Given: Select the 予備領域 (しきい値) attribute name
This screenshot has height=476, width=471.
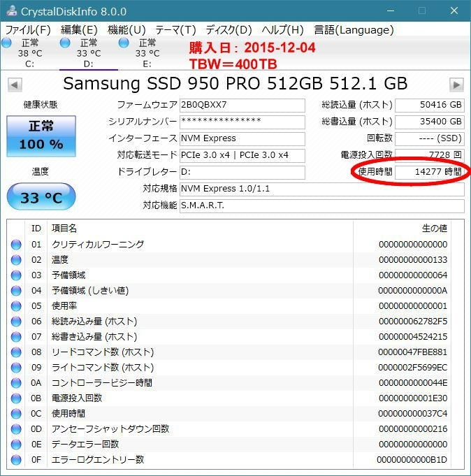Looking at the screenshot, I should 90,291.
